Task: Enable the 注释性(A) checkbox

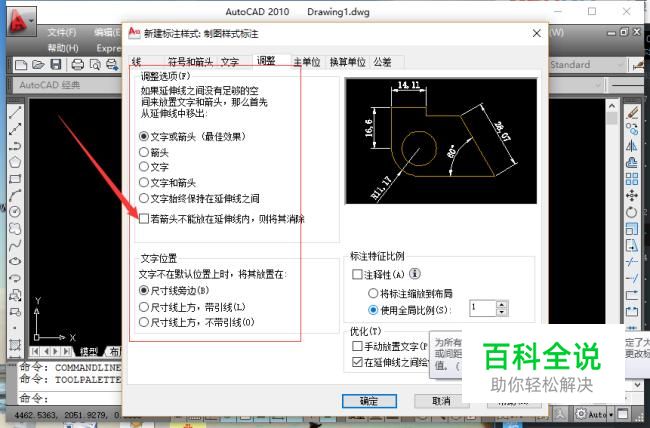Action: coord(357,274)
